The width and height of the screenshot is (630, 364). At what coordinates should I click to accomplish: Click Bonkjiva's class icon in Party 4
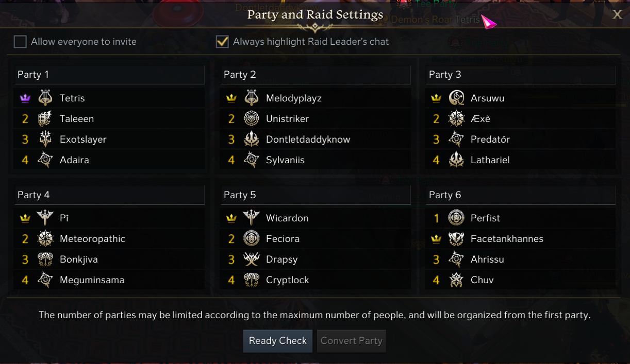click(x=45, y=259)
